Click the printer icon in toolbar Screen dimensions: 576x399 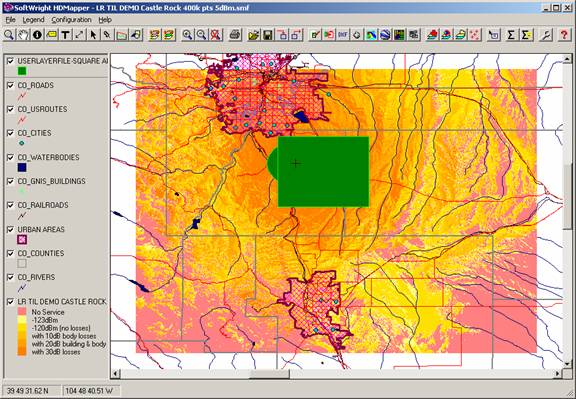click(235, 35)
